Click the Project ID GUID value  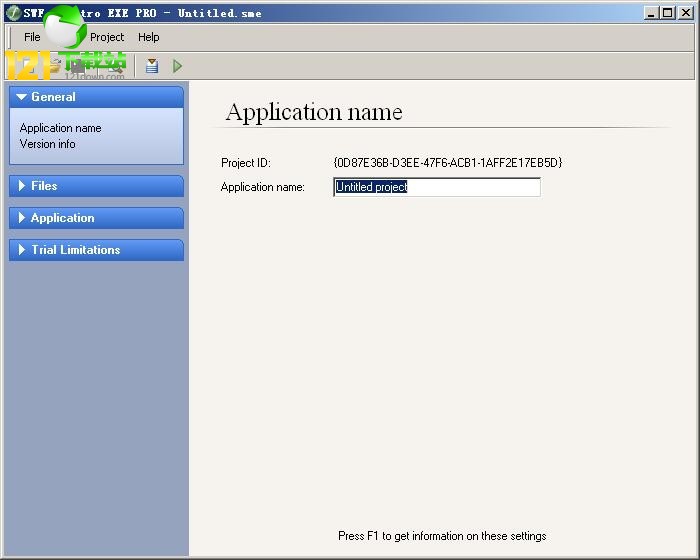pos(447,162)
